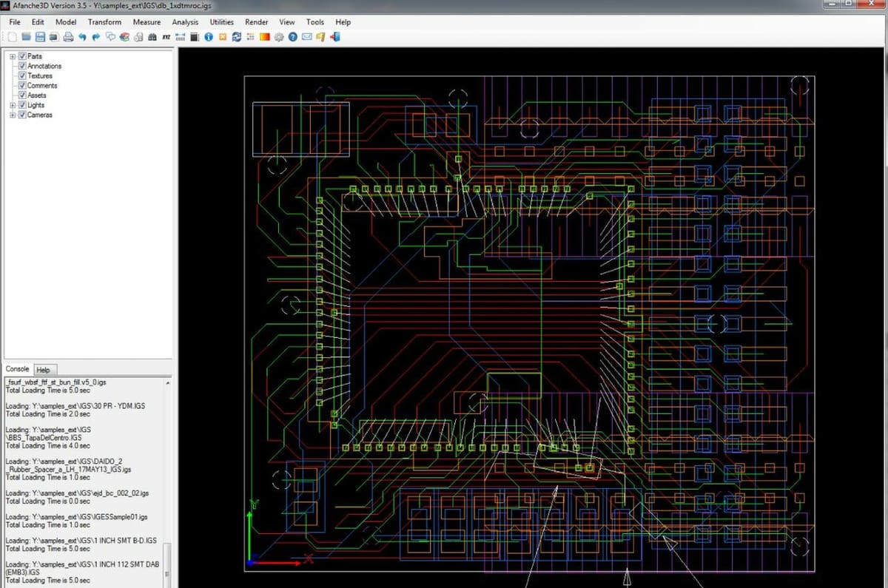Switch to the Help tab in console panel
The image size is (888, 588).
[44, 370]
